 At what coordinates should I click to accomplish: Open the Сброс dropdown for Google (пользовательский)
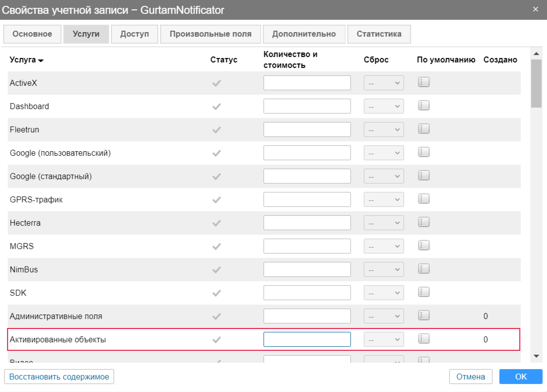point(384,153)
